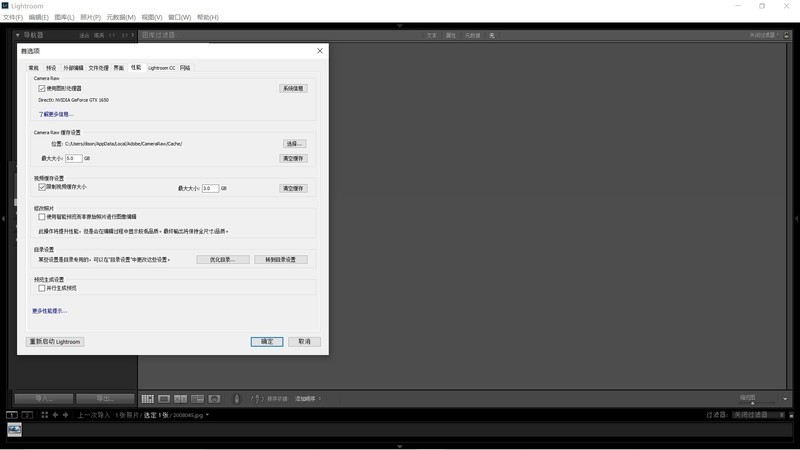Open the 关闭过滤器 dropdown in library filter bar
This screenshot has width=800, height=450.
tap(764, 35)
